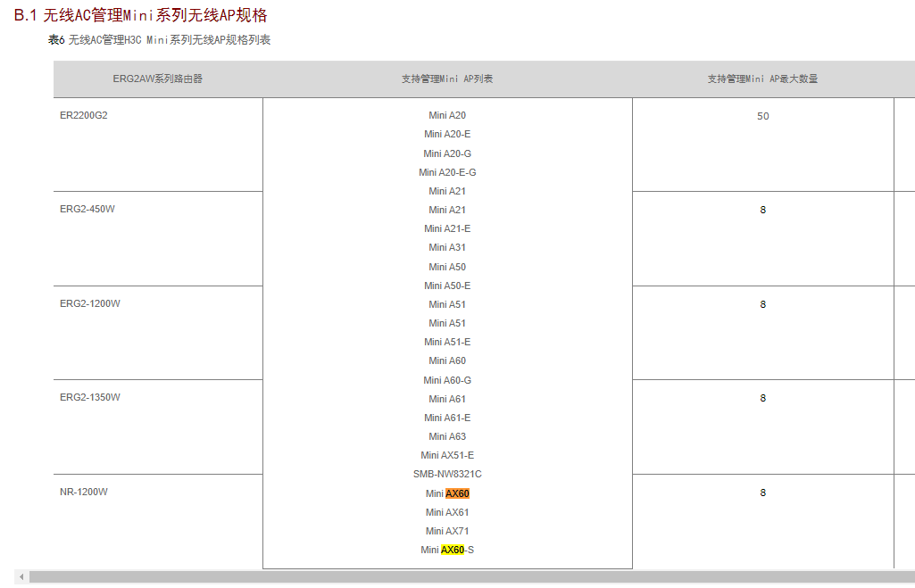
Task: Click the B.1 无线AC管理Mini系列无线AP规格 heading
Action: click(140, 15)
